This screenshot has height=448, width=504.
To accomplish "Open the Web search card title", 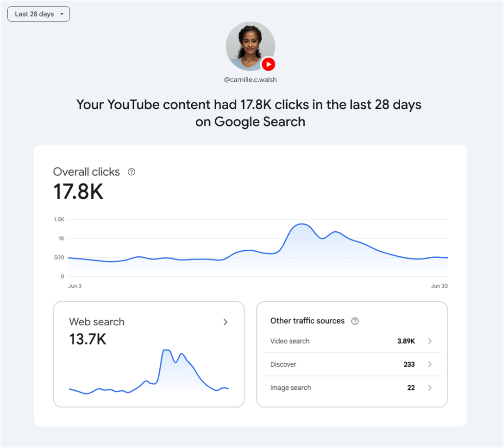I will click(x=97, y=322).
